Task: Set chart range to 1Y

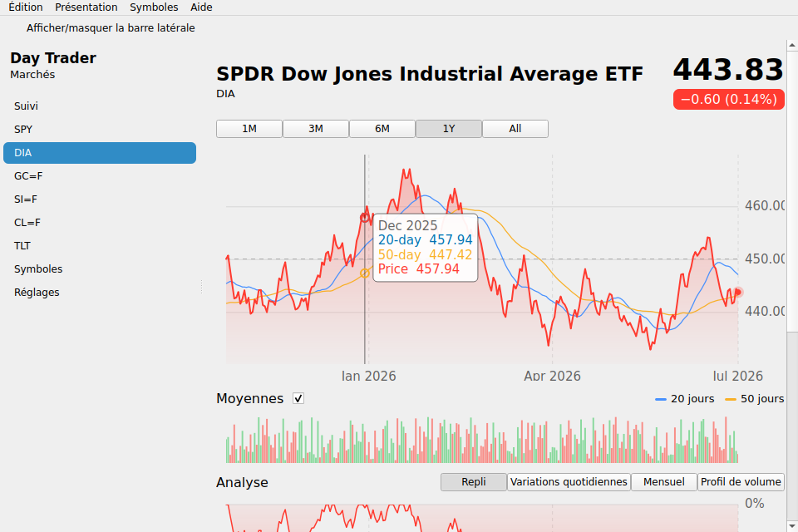Action: [x=449, y=129]
